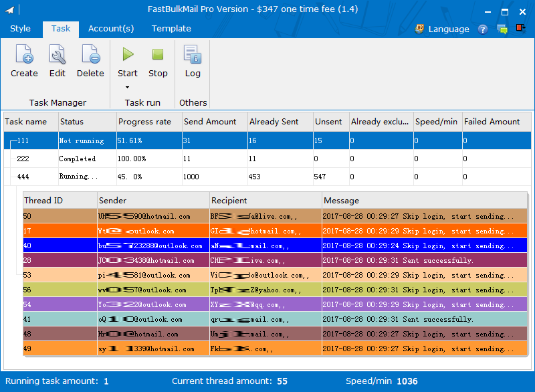
Task: Go to the Template tab
Action: pyautogui.click(x=171, y=29)
